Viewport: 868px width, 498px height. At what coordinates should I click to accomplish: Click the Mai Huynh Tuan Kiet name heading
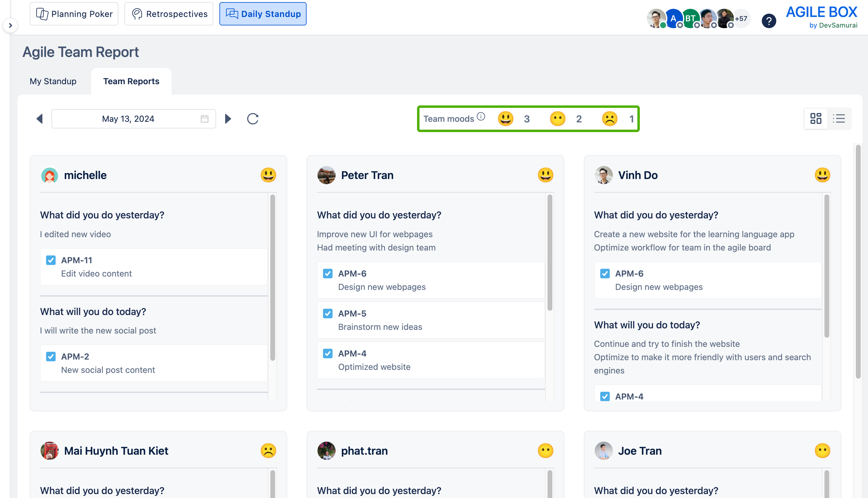click(116, 451)
